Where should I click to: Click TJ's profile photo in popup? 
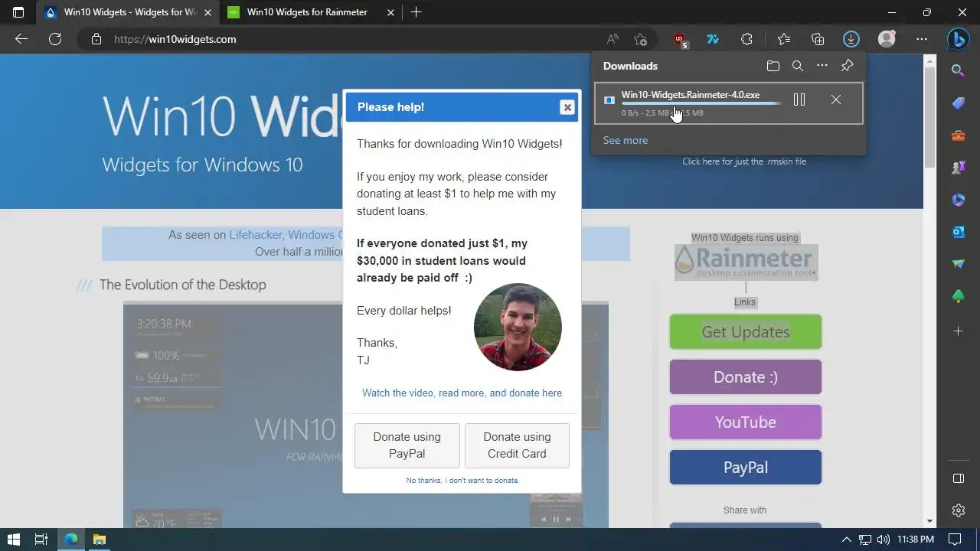click(x=518, y=328)
